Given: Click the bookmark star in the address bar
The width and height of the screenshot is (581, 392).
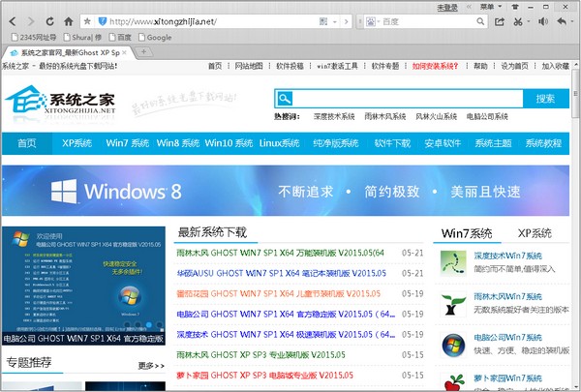Looking at the screenshot, I should tap(87, 21).
